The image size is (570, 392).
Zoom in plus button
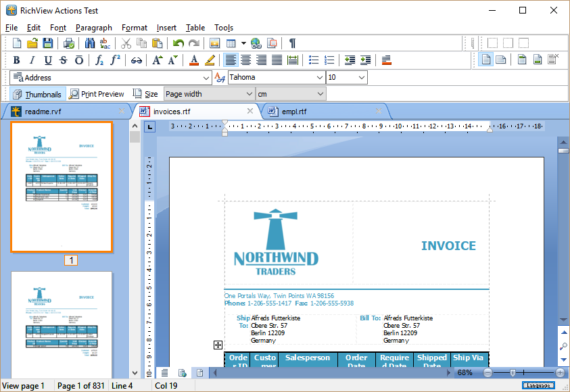[560, 372]
